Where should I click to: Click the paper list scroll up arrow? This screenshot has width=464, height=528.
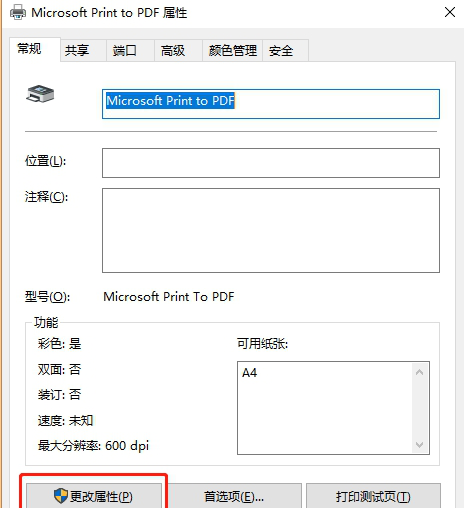coord(419,372)
